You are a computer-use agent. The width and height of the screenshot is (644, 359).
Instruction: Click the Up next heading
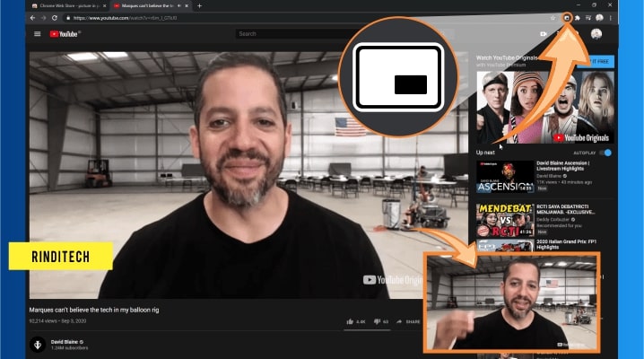[485, 153]
